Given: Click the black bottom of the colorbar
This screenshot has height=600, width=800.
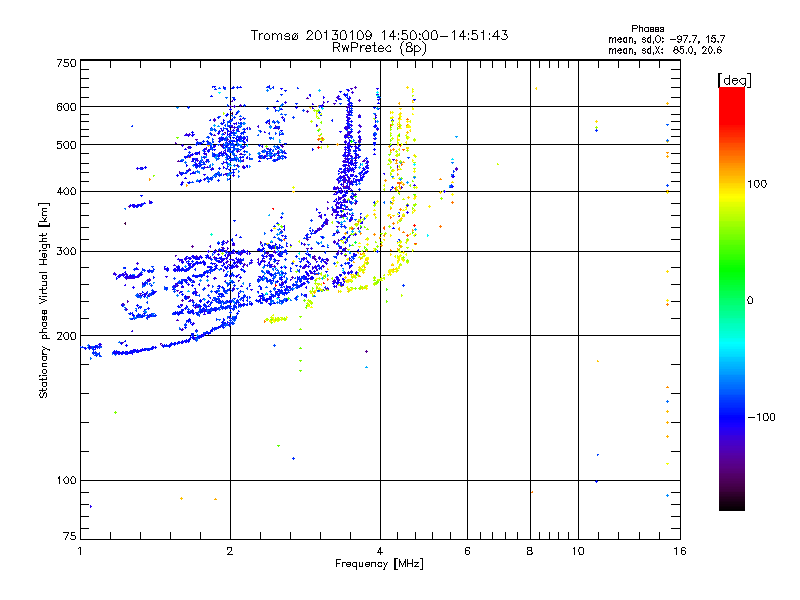Looking at the screenshot, I should click(x=732, y=503).
